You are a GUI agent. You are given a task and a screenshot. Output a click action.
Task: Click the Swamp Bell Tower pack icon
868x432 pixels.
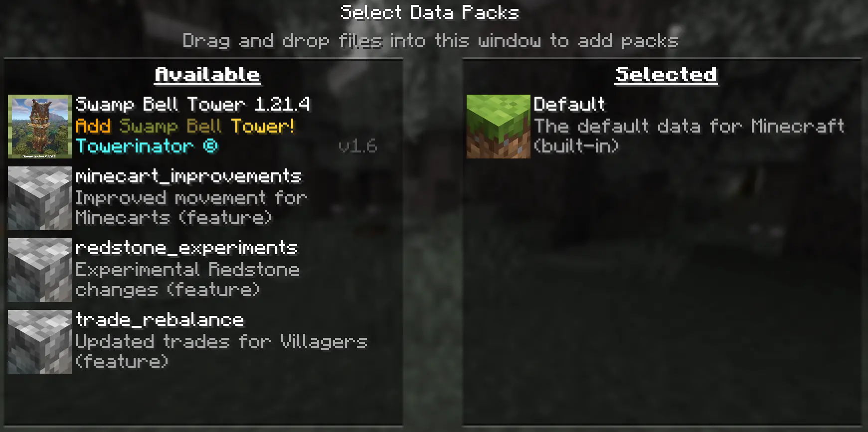[x=40, y=127]
